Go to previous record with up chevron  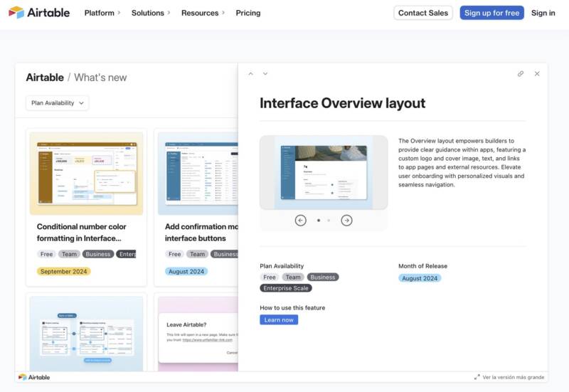250,74
